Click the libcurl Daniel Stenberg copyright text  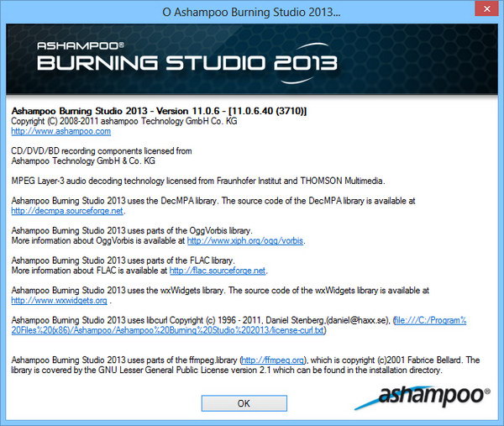click(x=202, y=320)
